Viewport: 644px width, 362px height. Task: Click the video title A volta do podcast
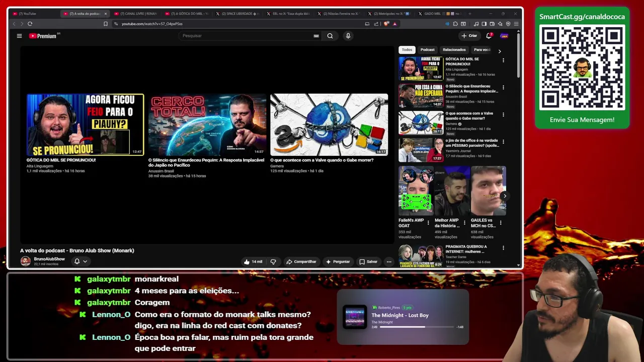coord(77,250)
